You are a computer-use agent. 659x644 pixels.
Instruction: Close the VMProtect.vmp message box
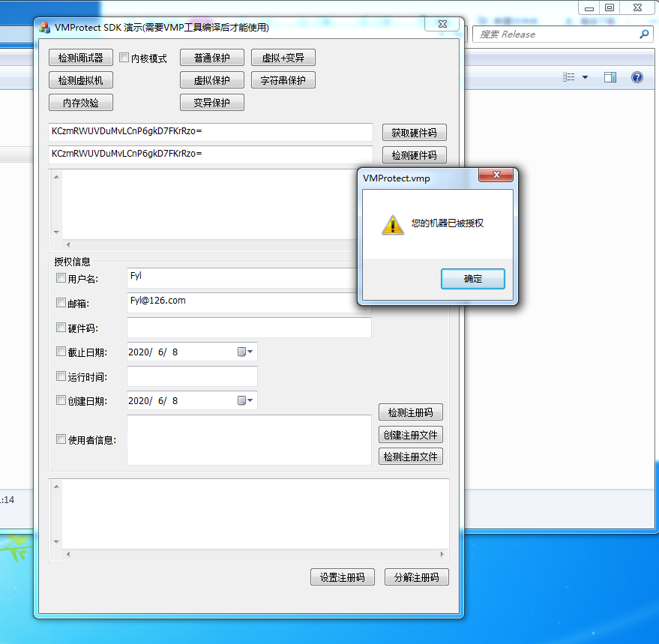pos(496,175)
